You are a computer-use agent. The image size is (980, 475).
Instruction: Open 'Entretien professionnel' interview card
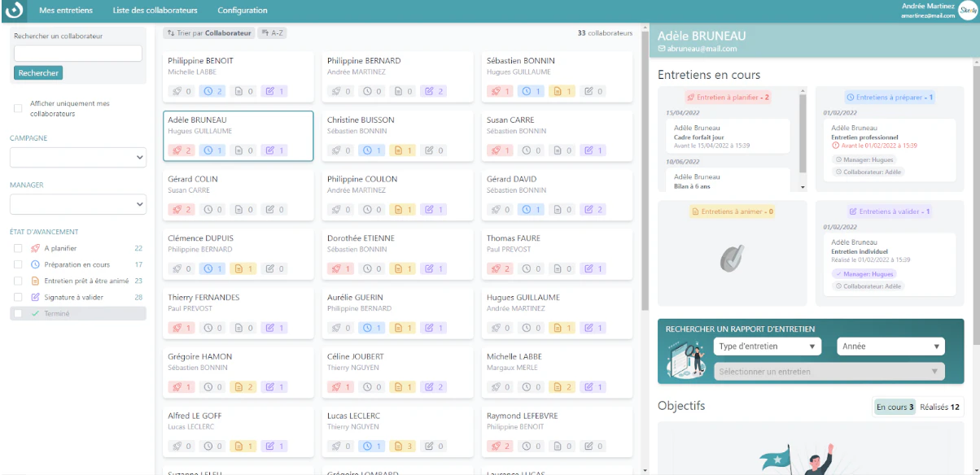(889, 150)
